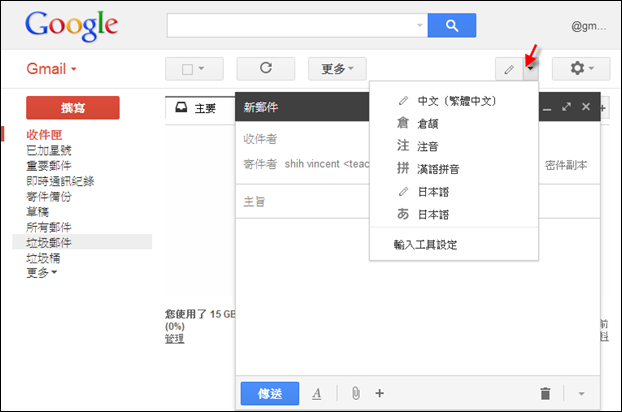Screen dimensions: 622x412
Task: Select 注音 input method
Action: (453, 146)
